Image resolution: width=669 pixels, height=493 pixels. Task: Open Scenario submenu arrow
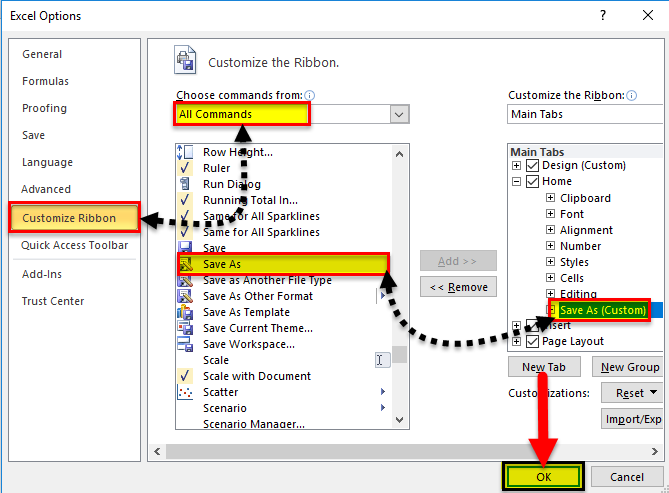tap(383, 408)
